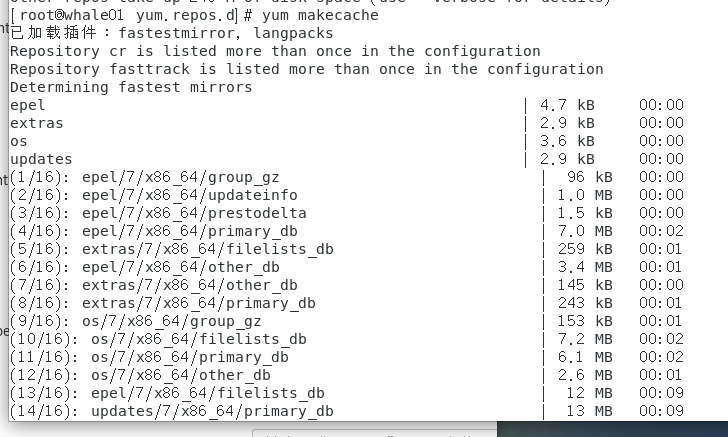The image size is (728, 437).
Task: Click the epel/7/x86_64/filelists_db entry
Action: pyautogui.click(x=207, y=393)
